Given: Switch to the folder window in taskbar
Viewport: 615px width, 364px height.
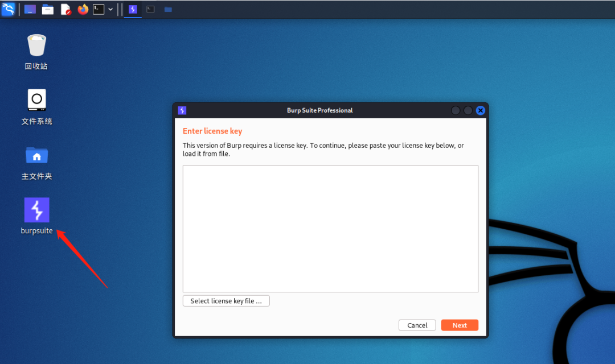Looking at the screenshot, I should (x=168, y=10).
